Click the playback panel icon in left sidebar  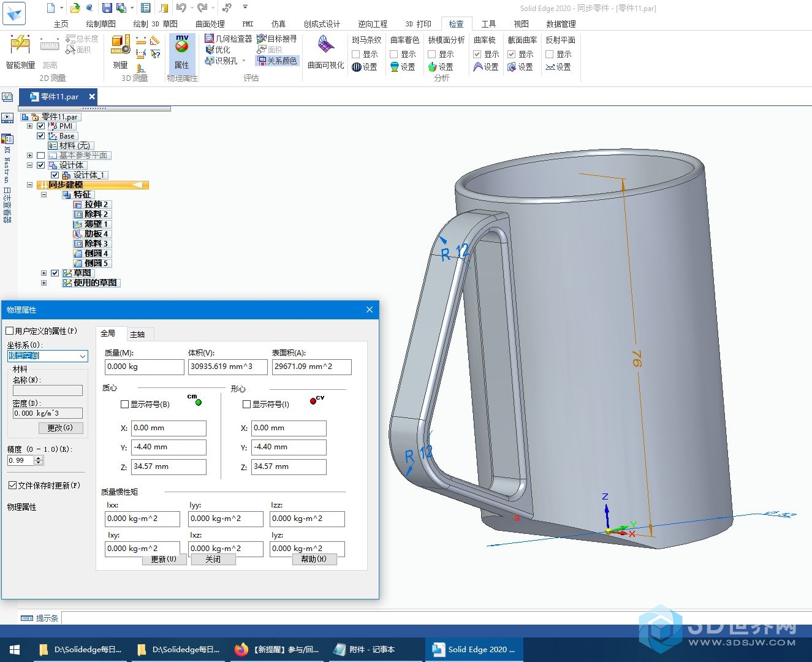7,118
